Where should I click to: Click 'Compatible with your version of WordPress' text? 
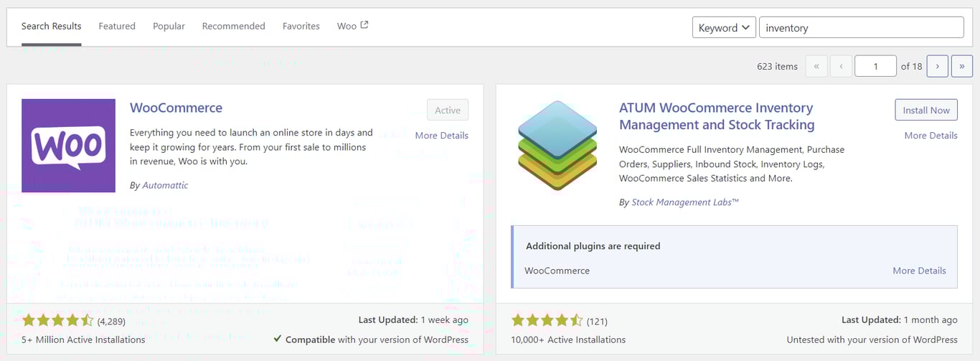tap(377, 339)
